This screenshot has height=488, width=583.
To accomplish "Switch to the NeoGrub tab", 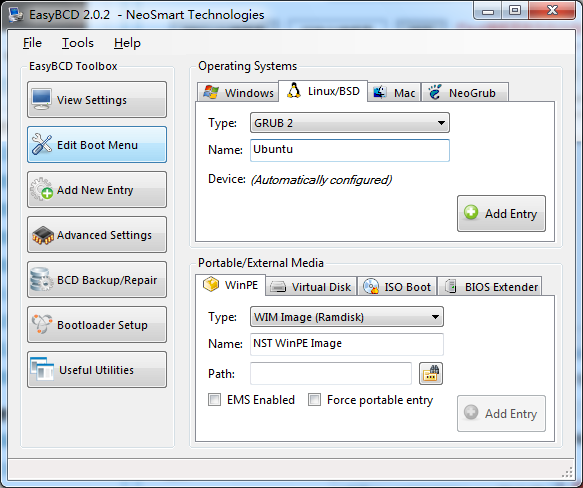I will point(465,92).
